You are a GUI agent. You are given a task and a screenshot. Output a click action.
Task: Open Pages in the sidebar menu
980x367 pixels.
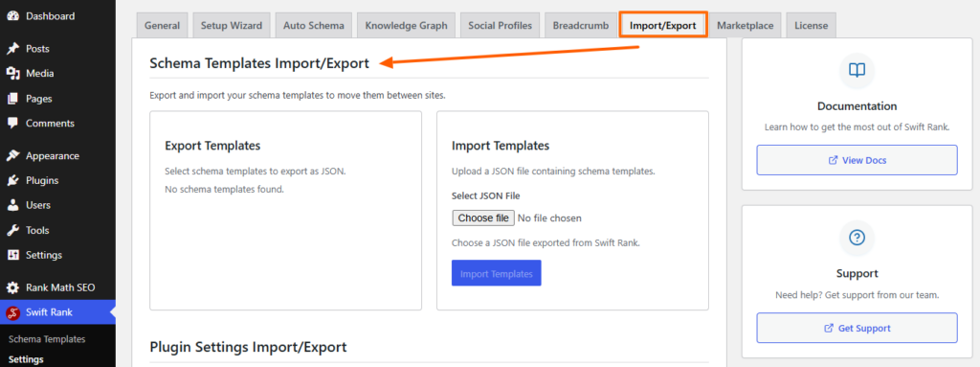point(57,99)
